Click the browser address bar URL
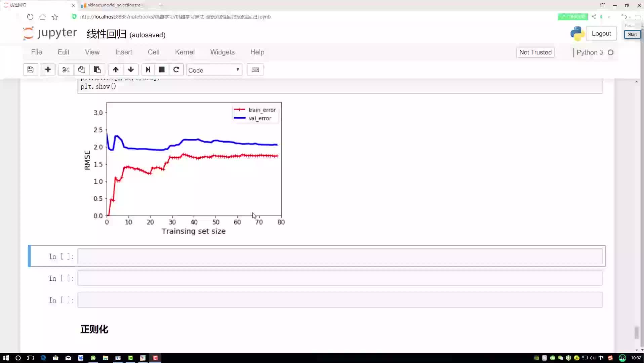644x363 pixels. (x=175, y=17)
